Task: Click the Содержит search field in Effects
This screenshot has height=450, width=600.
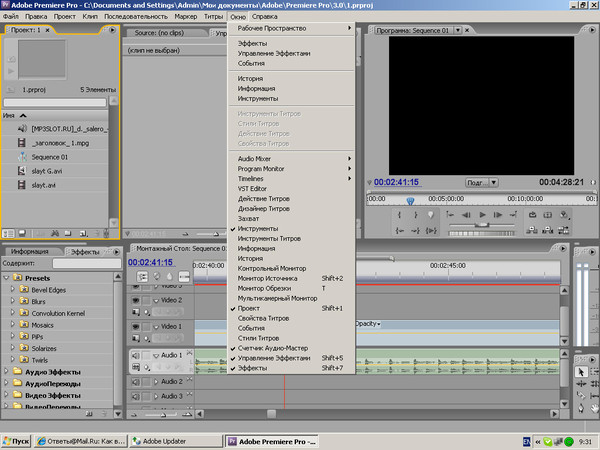Action: click(x=87, y=263)
